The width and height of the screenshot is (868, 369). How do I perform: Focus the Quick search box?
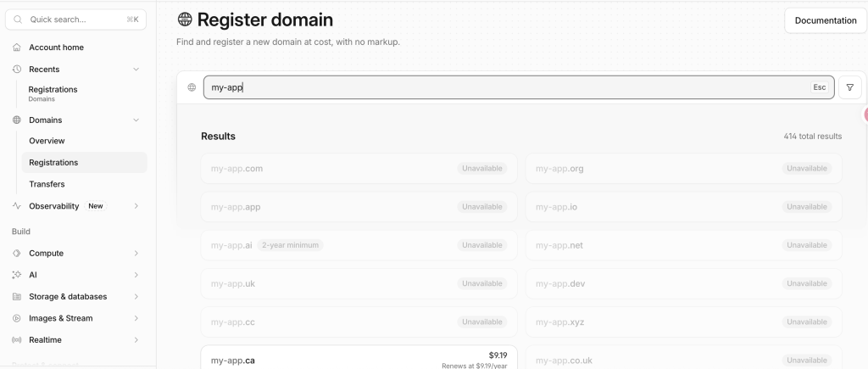coord(75,20)
